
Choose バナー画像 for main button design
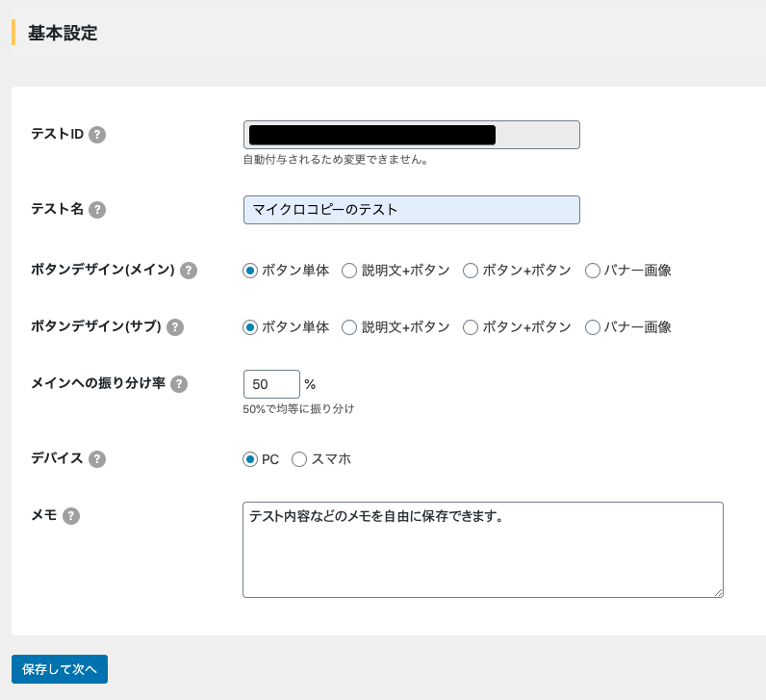pos(593,271)
